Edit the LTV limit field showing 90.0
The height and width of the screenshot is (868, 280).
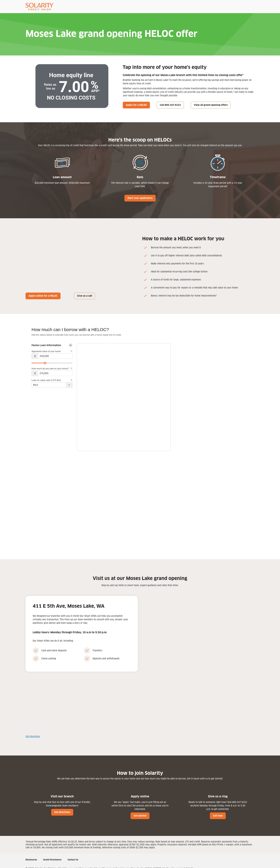pos(49,385)
